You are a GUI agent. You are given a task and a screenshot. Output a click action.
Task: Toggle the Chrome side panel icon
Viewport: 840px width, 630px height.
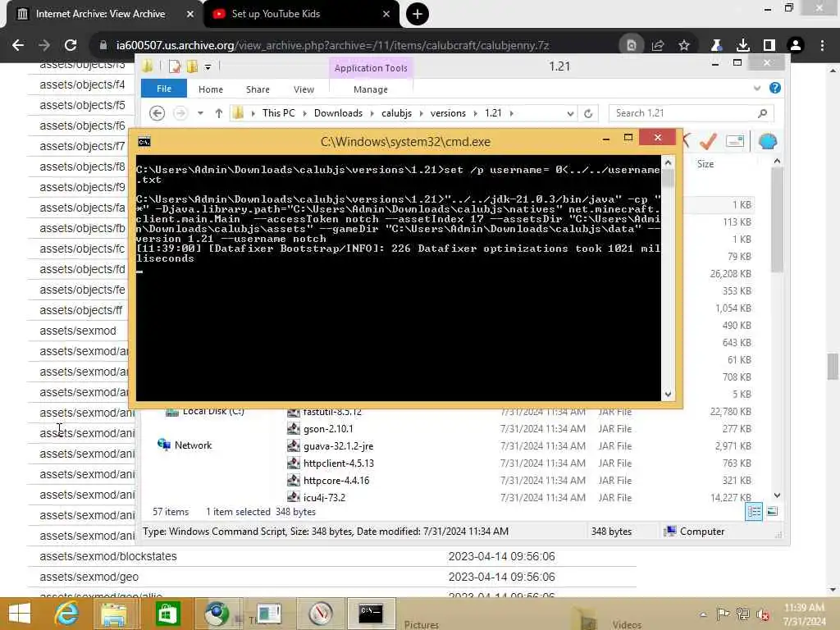tap(769, 46)
